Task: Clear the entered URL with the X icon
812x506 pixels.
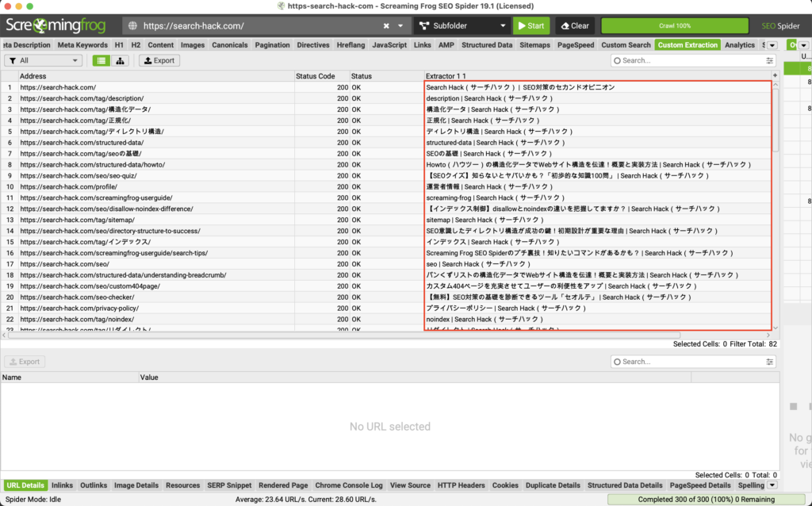Action: tap(386, 26)
